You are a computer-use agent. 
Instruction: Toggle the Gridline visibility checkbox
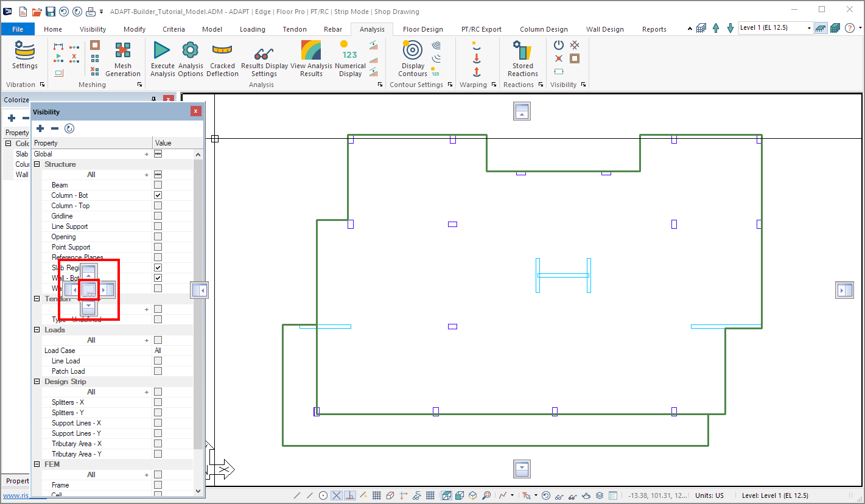pyautogui.click(x=158, y=216)
